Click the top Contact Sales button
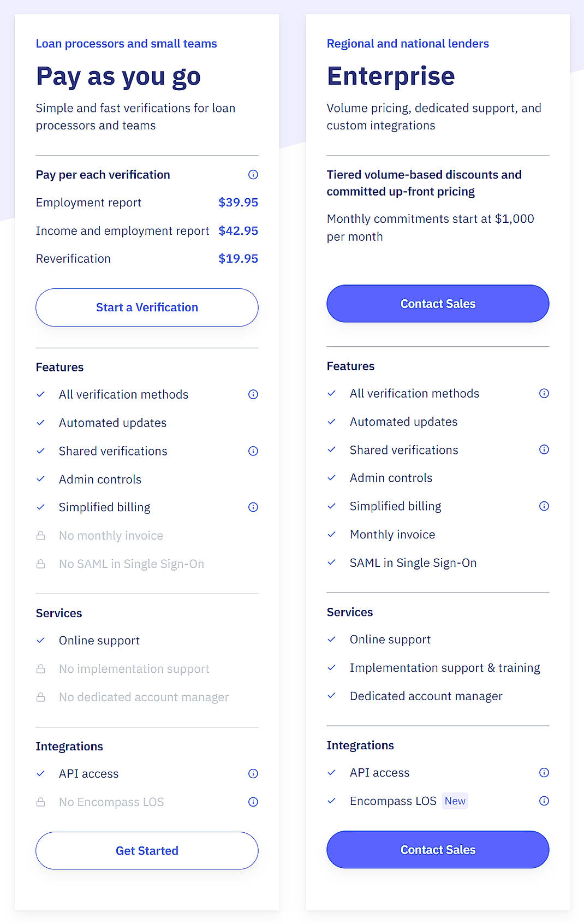 click(438, 304)
